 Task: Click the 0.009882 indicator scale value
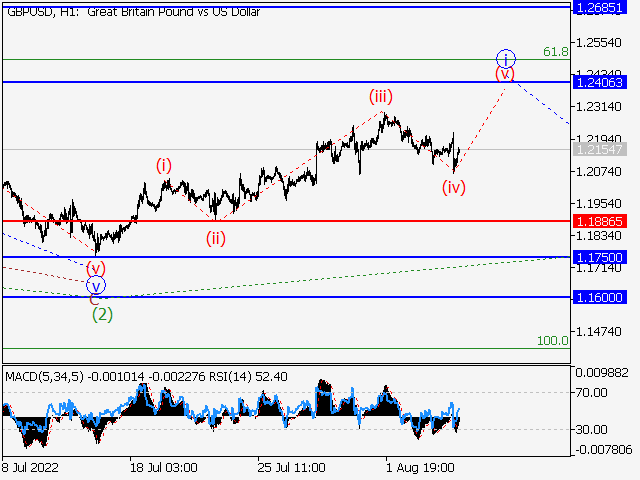602,372
